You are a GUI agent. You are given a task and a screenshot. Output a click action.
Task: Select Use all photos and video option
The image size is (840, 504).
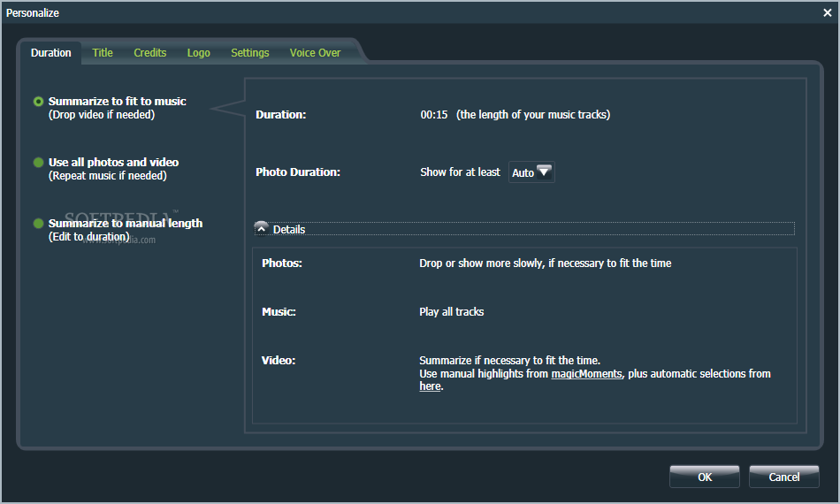click(x=38, y=163)
